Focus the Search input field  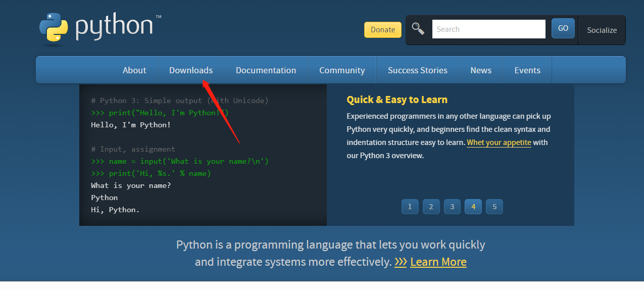click(x=488, y=29)
